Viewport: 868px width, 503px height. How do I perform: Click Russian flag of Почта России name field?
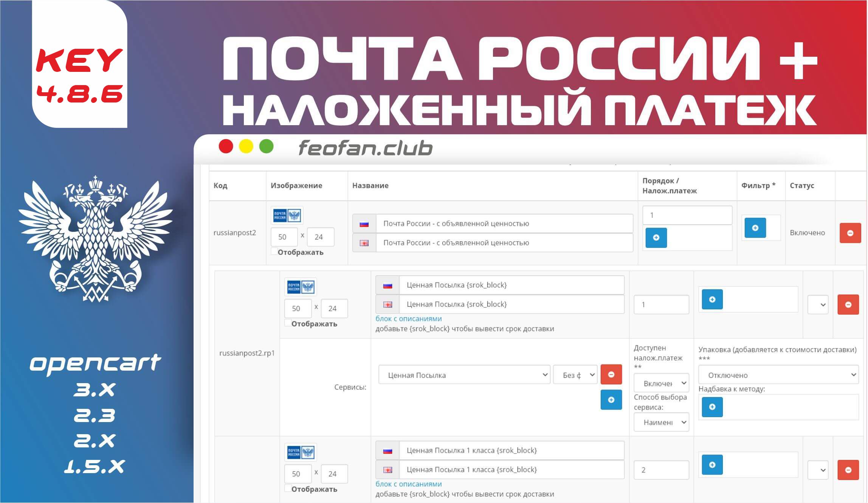coord(364,224)
